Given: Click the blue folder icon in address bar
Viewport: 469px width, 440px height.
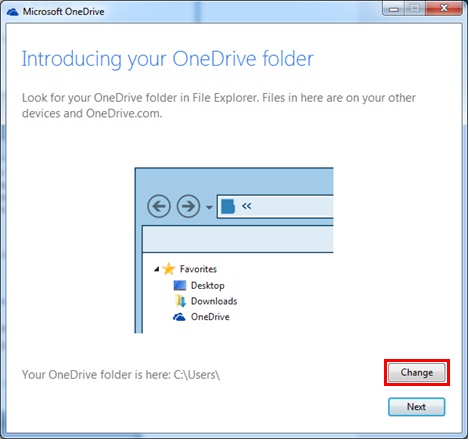Looking at the screenshot, I should tap(228, 206).
